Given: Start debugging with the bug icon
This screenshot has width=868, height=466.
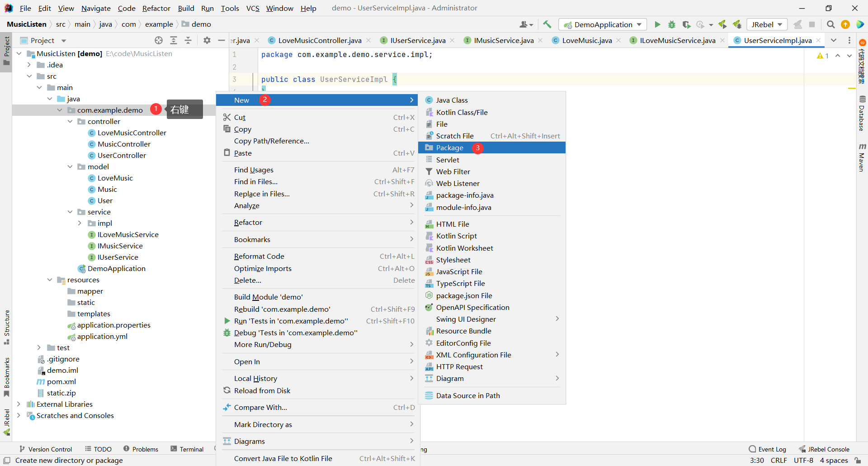Looking at the screenshot, I should click(x=672, y=24).
